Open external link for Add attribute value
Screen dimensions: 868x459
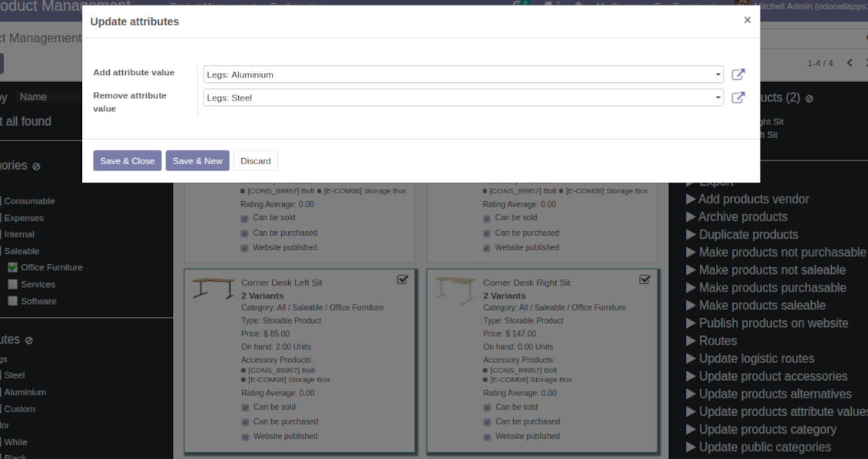click(x=738, y=74)
